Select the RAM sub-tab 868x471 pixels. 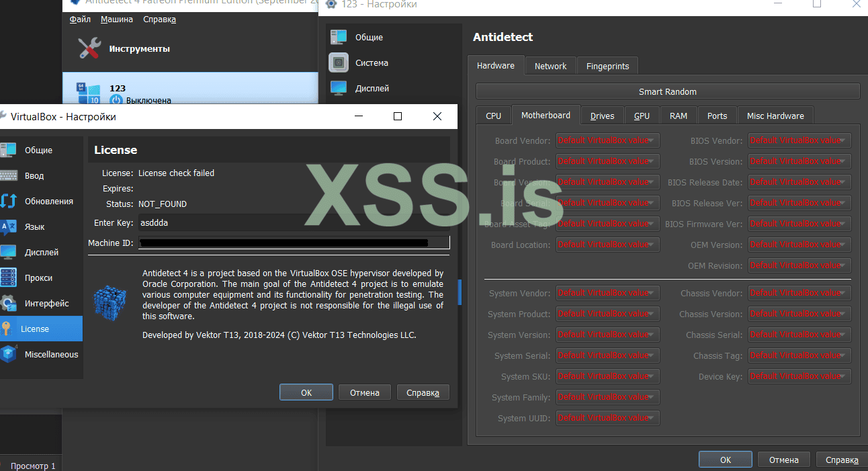(679, 116)
